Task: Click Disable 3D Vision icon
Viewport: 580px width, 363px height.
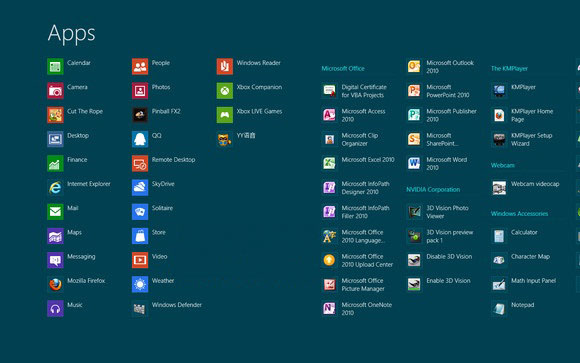Action: [414, 260]
